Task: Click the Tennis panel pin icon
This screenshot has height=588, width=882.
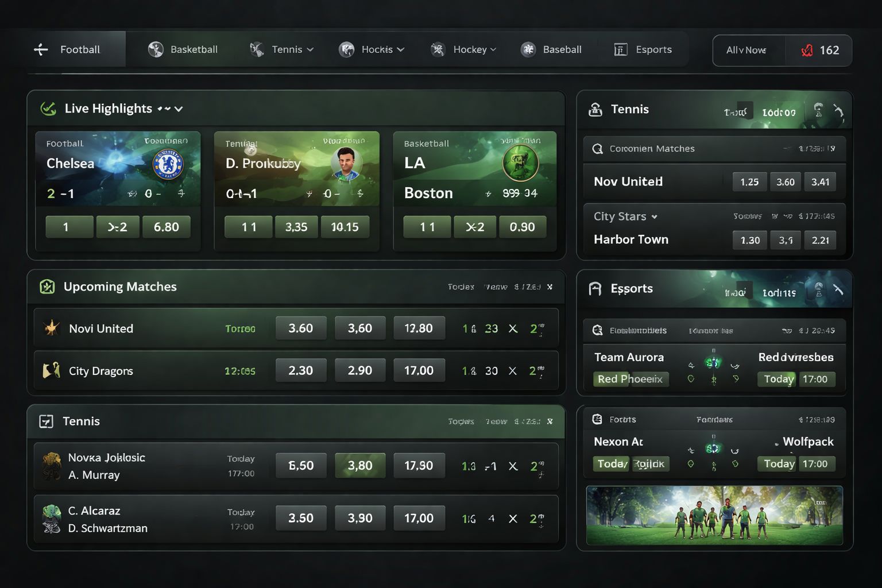Action: tap(838, 111)
